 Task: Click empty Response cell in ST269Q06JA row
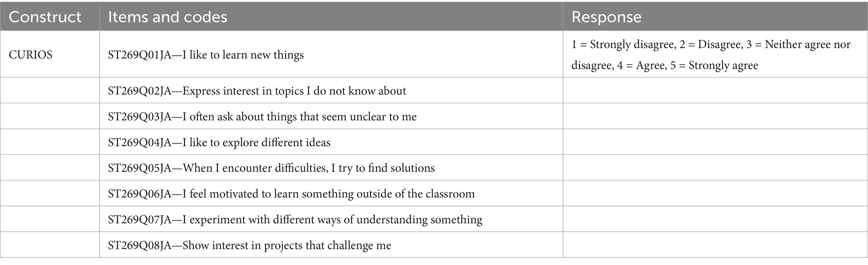[x=715, y=193]
